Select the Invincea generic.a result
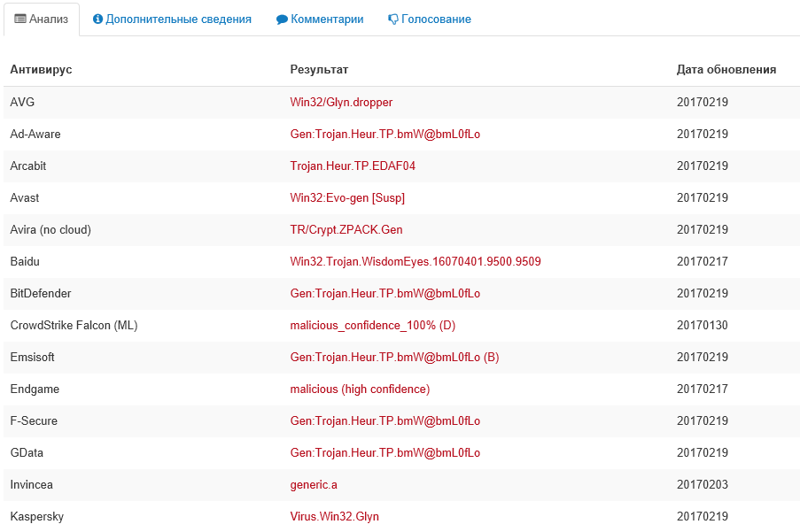 tap(314, 485)
